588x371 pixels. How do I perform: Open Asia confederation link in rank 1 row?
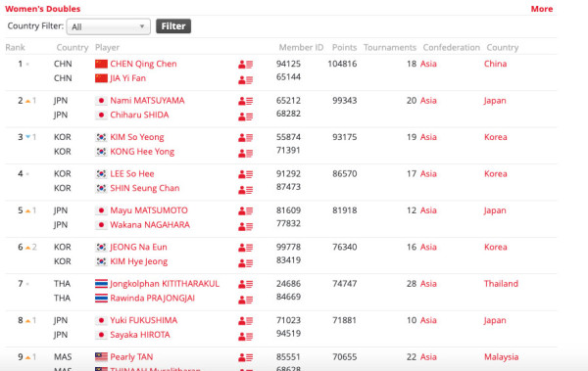[428, 64]
